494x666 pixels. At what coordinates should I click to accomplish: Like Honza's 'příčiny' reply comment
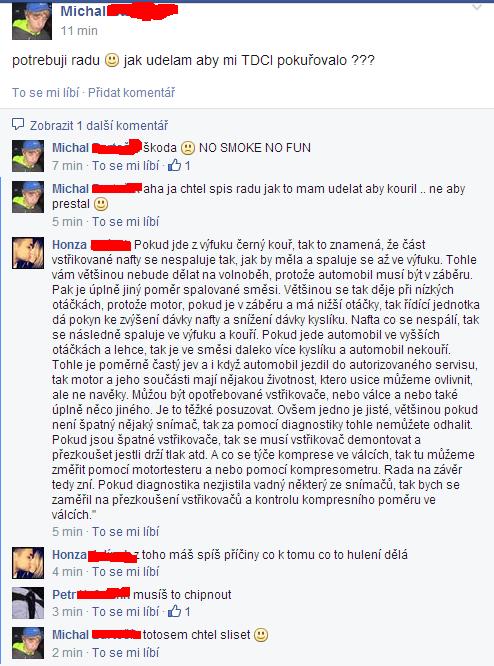126,572
